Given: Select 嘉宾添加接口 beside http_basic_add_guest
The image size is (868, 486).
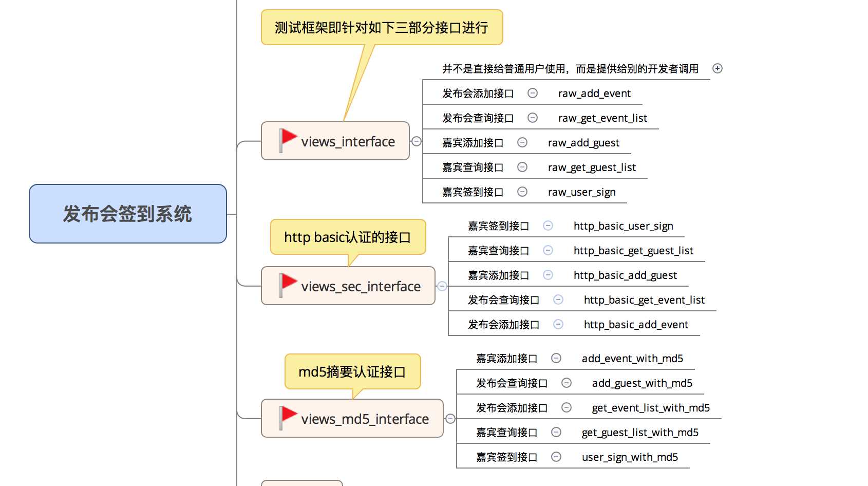Looking at the screenshot, I should click(x=499, y=275).
